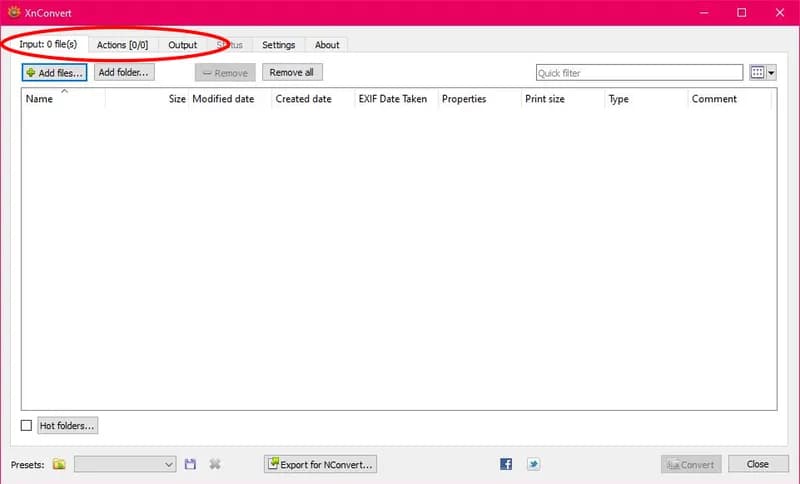Close the XnConvert window via title bar X

(x=780, y=13)
